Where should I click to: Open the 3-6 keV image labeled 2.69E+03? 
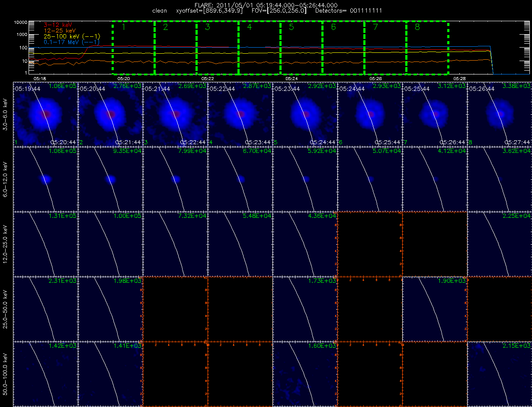point(175,114)
